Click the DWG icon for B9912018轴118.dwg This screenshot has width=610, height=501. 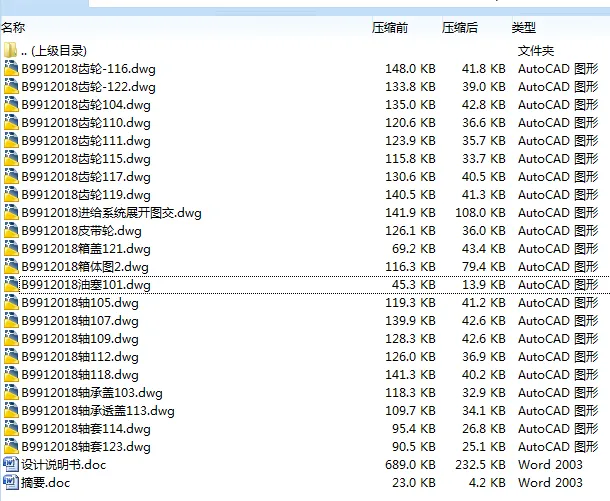coord(11,375)
